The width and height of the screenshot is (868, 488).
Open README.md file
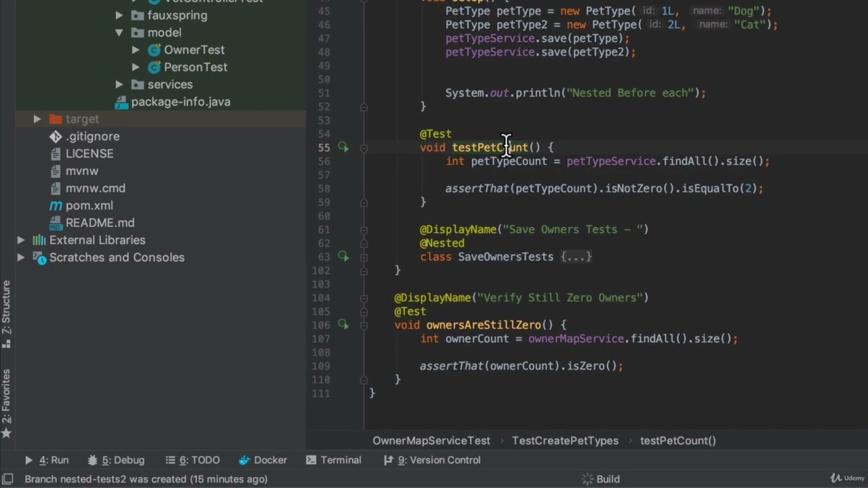coord(100,223)
